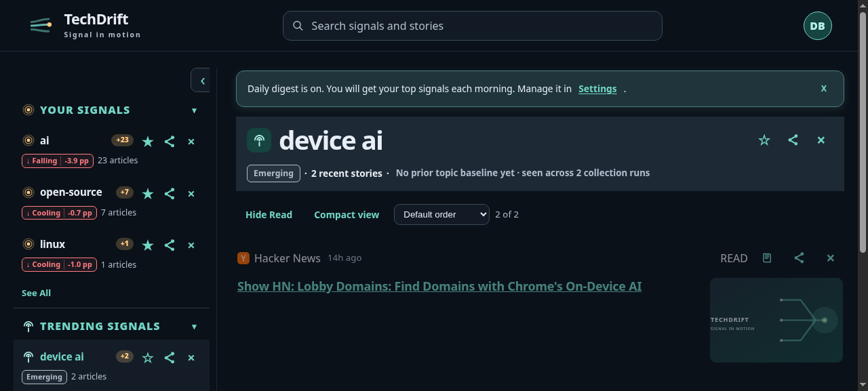The width and height of the screenshot is (868, 391).
Task: Share the device ai sidebar signal
Action: pyautogui.click(x=170, y=357)
